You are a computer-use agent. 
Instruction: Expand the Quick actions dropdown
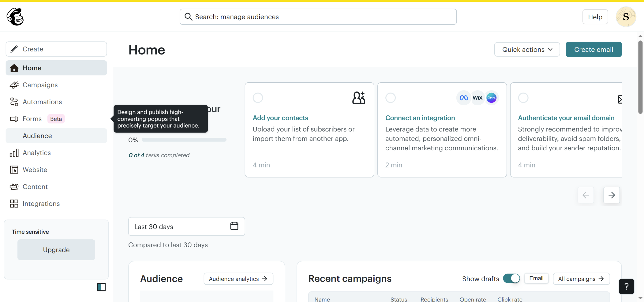point(527,50)
